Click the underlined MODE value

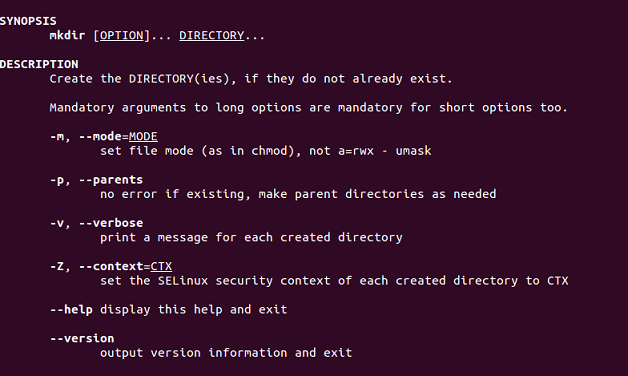[x=143, y=137]
